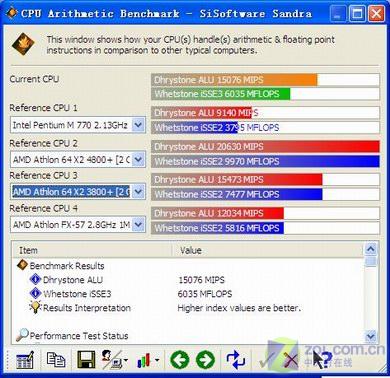Select the Performance Test Status row

(188, 335)
